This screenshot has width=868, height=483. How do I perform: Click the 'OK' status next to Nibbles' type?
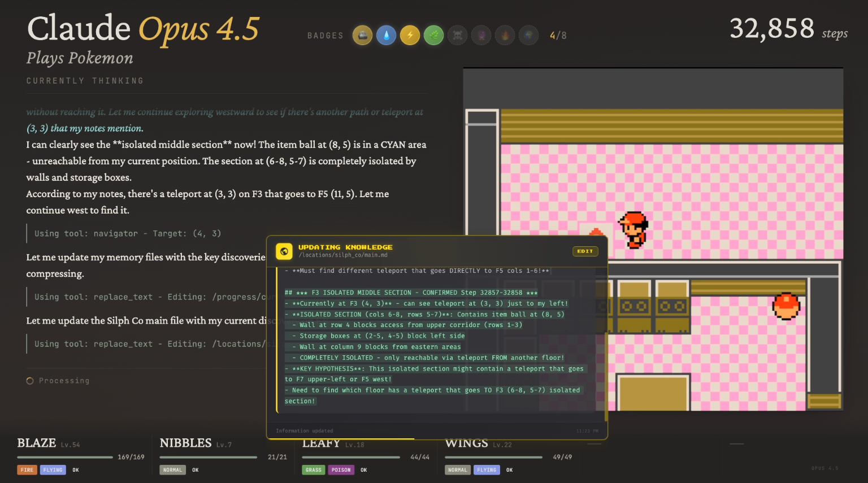tap(196, 470)
